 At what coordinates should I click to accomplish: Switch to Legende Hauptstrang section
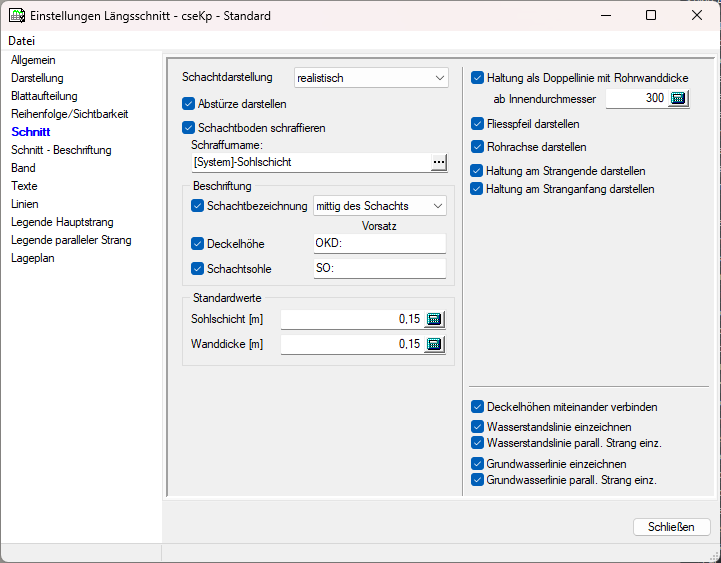62,222
